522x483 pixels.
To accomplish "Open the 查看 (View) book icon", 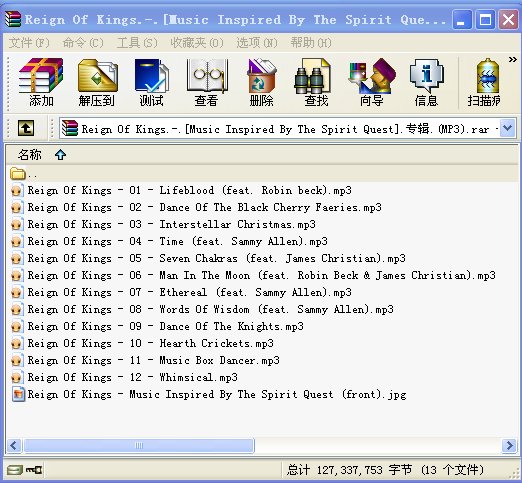I will (x=207, y=83).
